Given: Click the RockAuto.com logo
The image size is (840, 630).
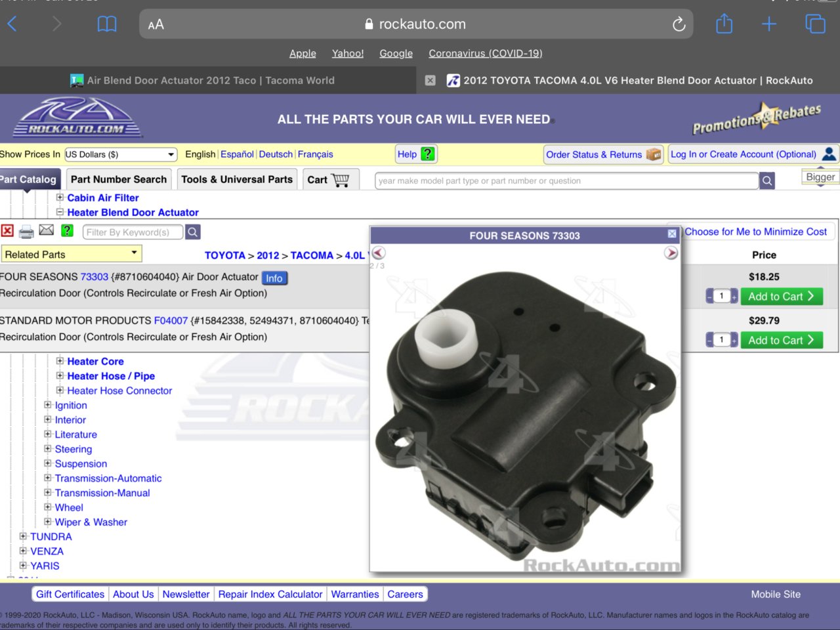Looking at the screenshot, I should coord(77,118).
